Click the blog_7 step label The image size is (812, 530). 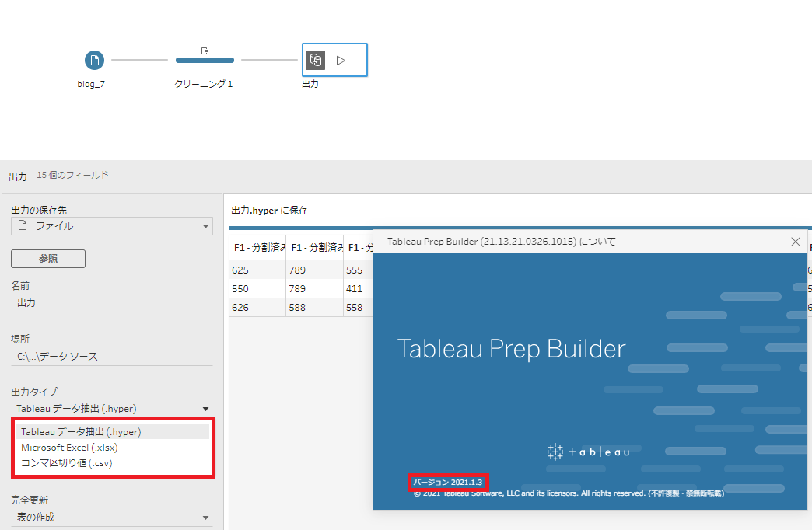click(x=91, y=84)
